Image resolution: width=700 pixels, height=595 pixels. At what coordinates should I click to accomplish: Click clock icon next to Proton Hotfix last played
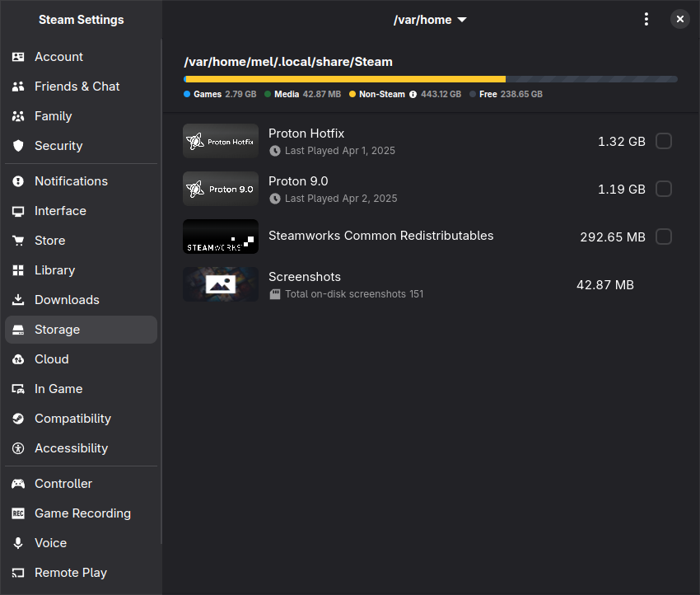tap(275, 151)
